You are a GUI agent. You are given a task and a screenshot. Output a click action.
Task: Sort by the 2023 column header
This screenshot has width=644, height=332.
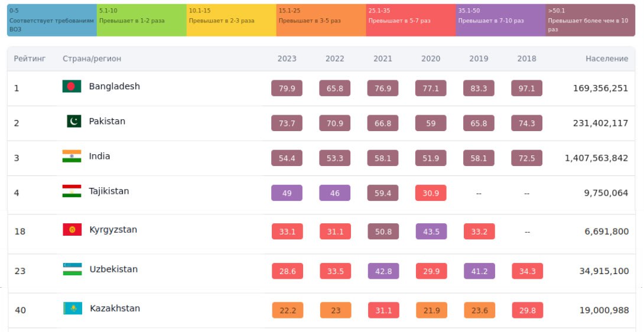coord(287,58)
